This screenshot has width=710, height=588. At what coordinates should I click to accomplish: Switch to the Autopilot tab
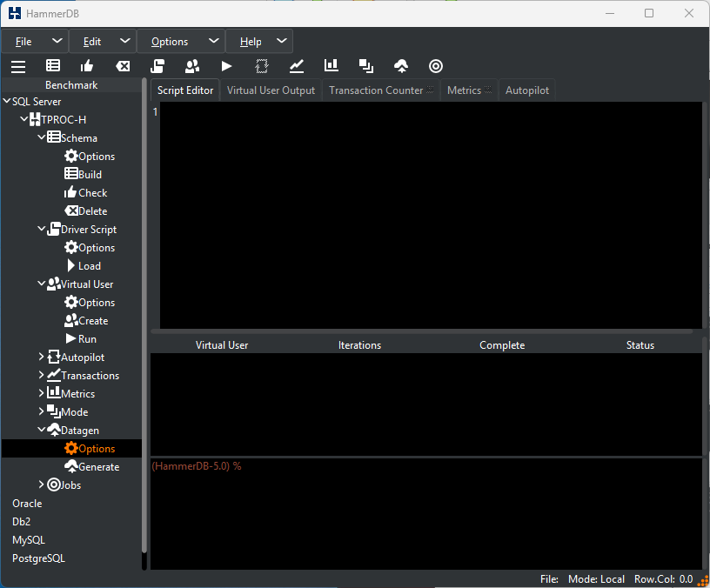[527, 90]
